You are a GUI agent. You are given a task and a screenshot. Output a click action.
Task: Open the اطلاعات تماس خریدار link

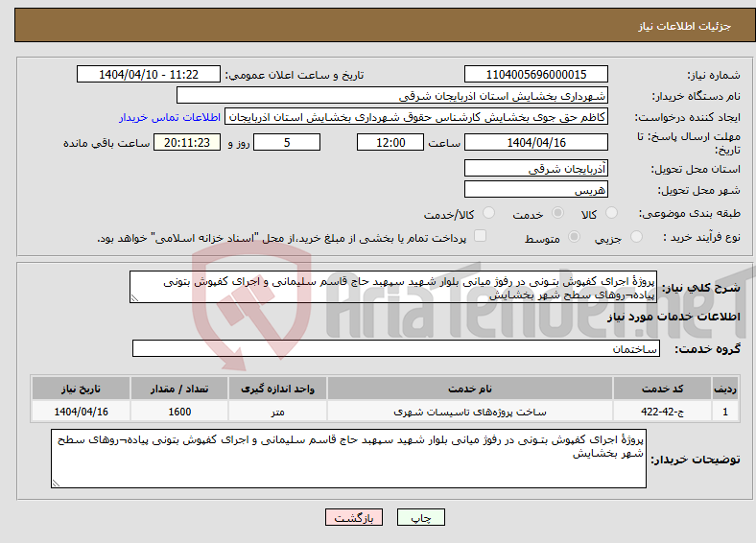(x=170, y=117)
